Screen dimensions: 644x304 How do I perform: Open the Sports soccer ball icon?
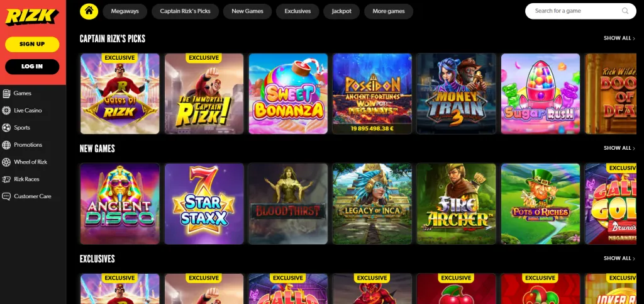pyautogui.click(x=6, y=128)
